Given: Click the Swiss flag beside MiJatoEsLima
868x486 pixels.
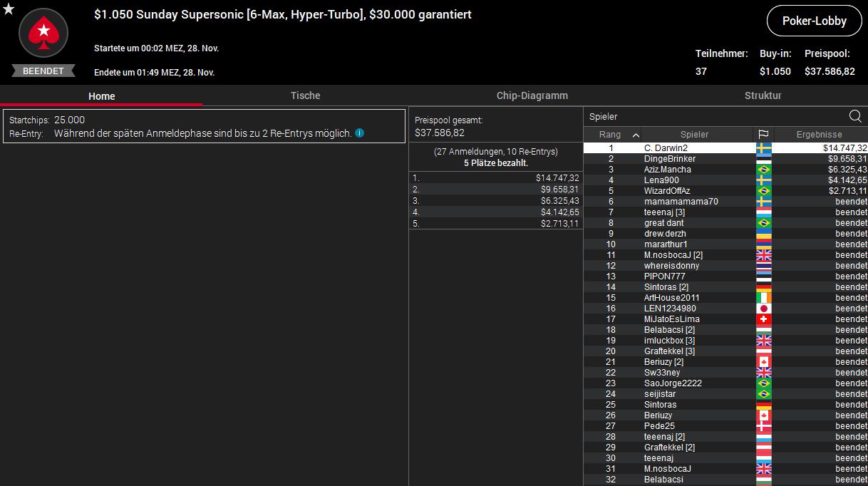Looking at the screenshot, I should (763, 319).
